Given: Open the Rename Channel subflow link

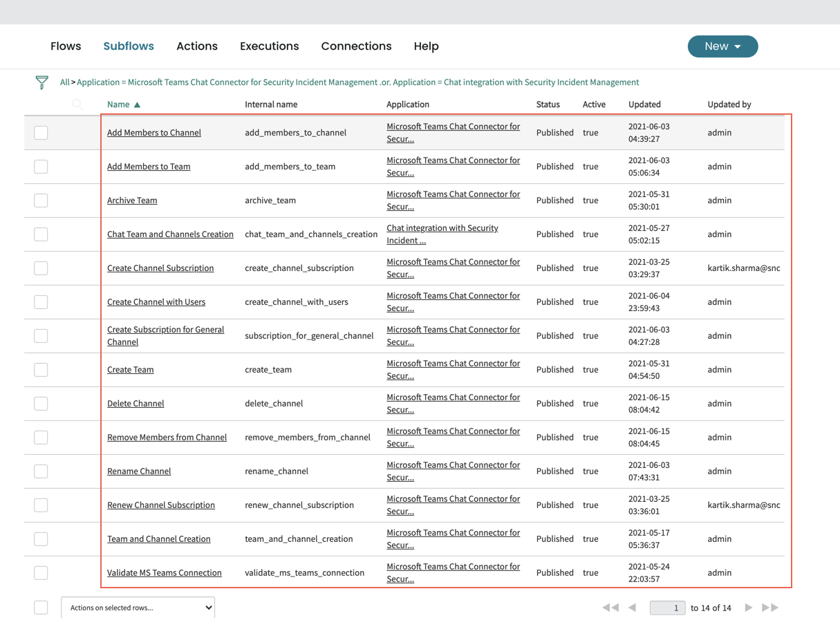Looking at the screenshot, I should tap(139, 471).
